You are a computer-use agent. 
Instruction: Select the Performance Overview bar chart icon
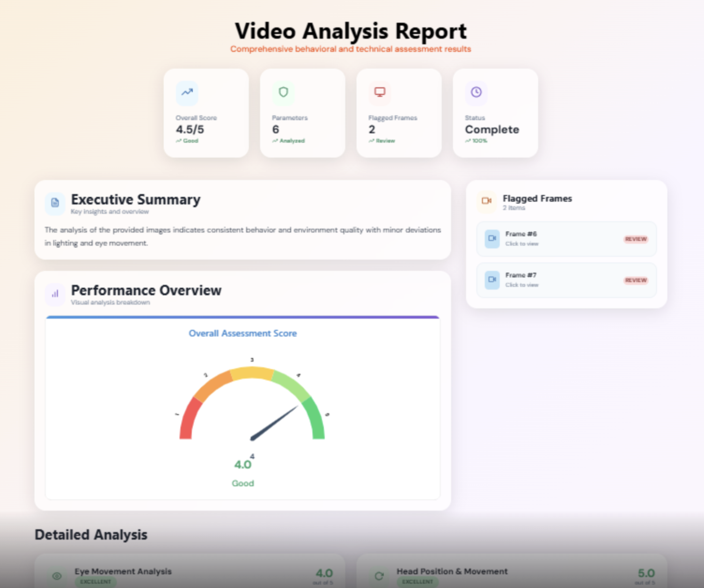pos(55,294)
